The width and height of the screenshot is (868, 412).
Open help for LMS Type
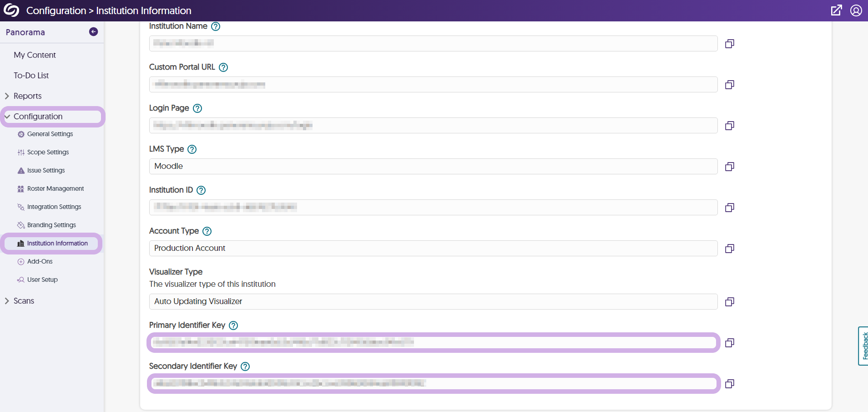(x=192, y=149)
